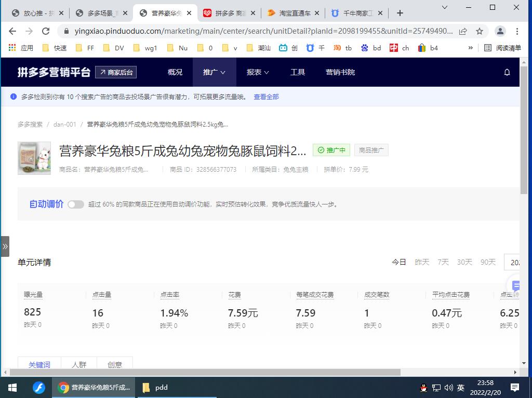Screen dimensions: 532x398
Task: Expand the left sidebar with double-chevron handle
Action: (x=5, y=246)
